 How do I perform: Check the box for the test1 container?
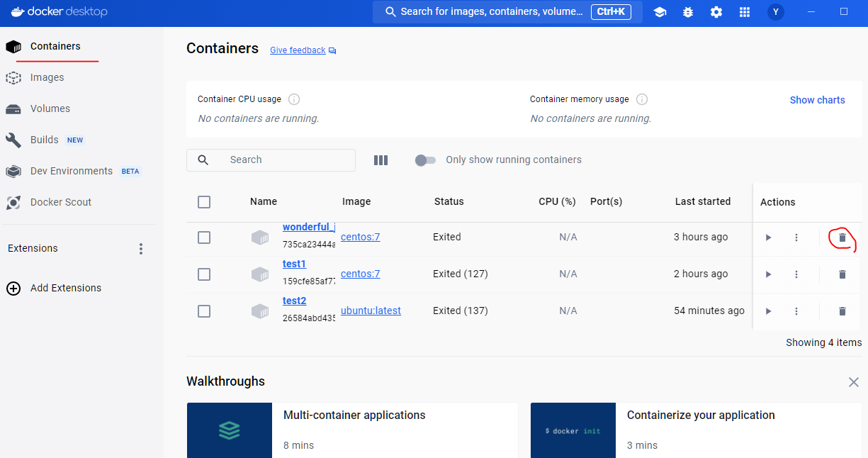tap(204, 274)
